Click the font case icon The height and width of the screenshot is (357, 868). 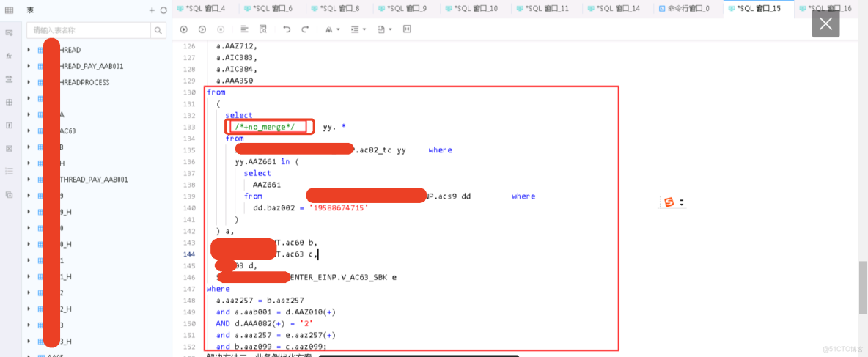329,29
